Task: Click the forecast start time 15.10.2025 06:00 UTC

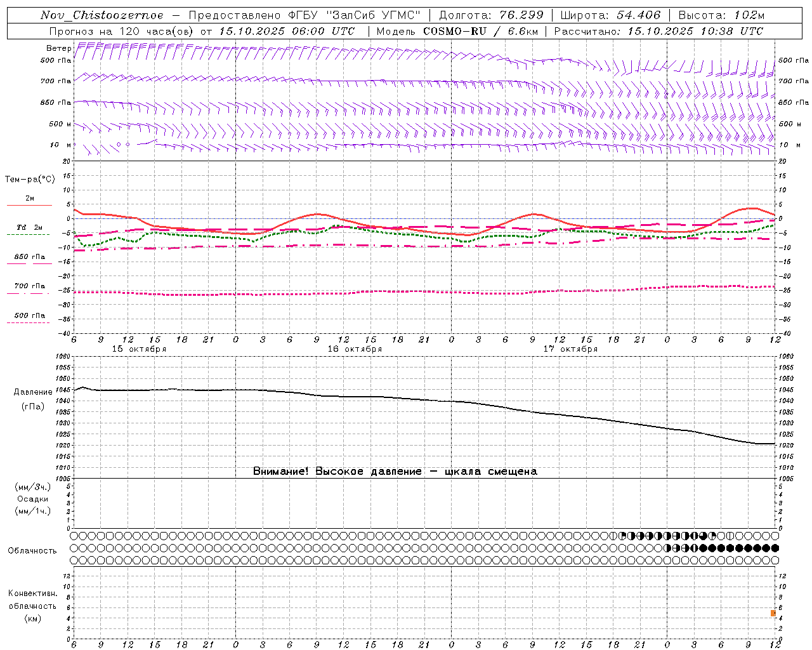Action: pyautogui.click(x=287, y=31)
